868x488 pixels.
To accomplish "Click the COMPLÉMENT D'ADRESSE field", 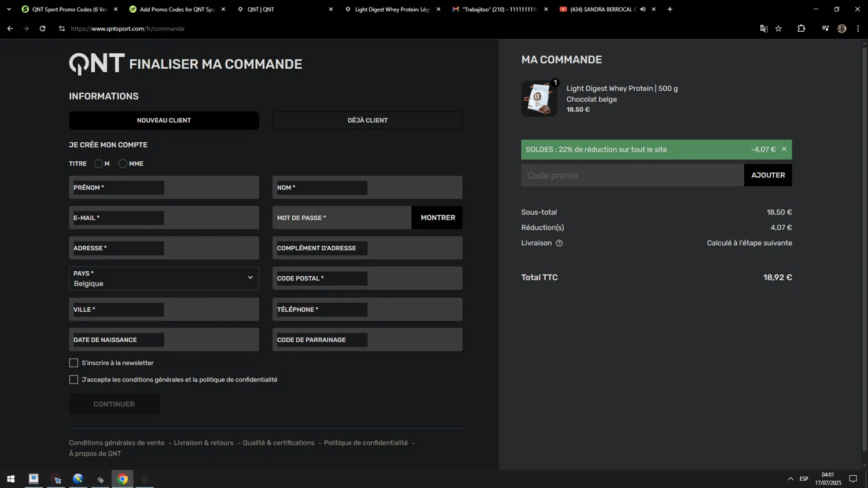I will 367,248.
